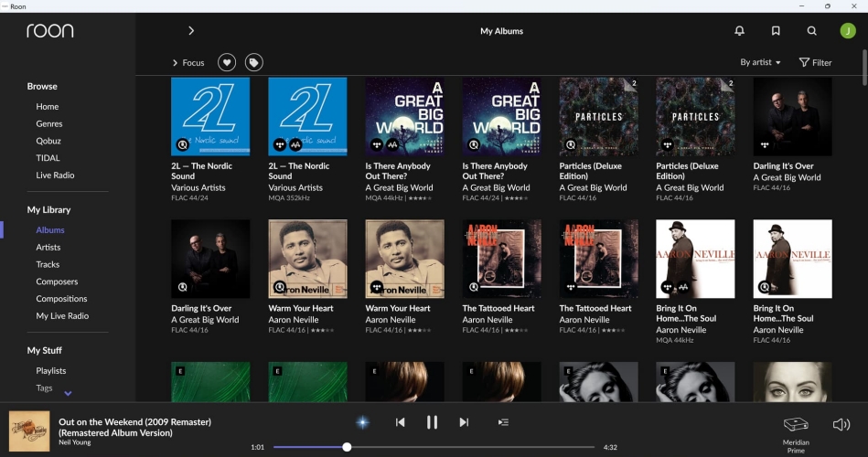
Task: Click the Qobuz badge on first 2L album
Action: 182,145
